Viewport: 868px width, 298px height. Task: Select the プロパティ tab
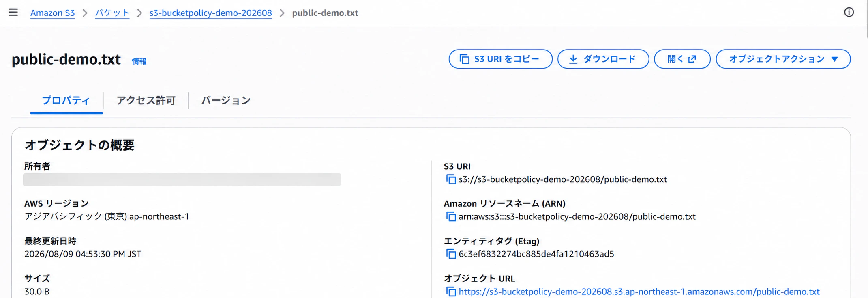(66, 101)
